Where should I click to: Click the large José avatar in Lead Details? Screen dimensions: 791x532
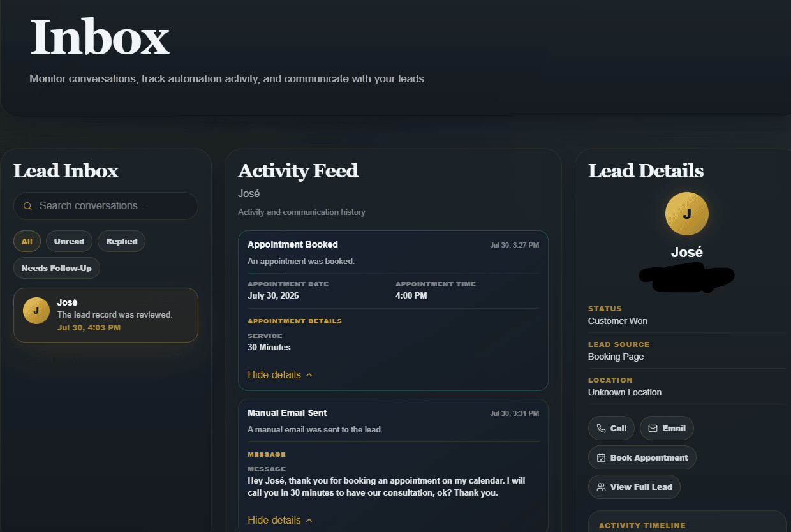pyautogui.click(x=686, y=214)
